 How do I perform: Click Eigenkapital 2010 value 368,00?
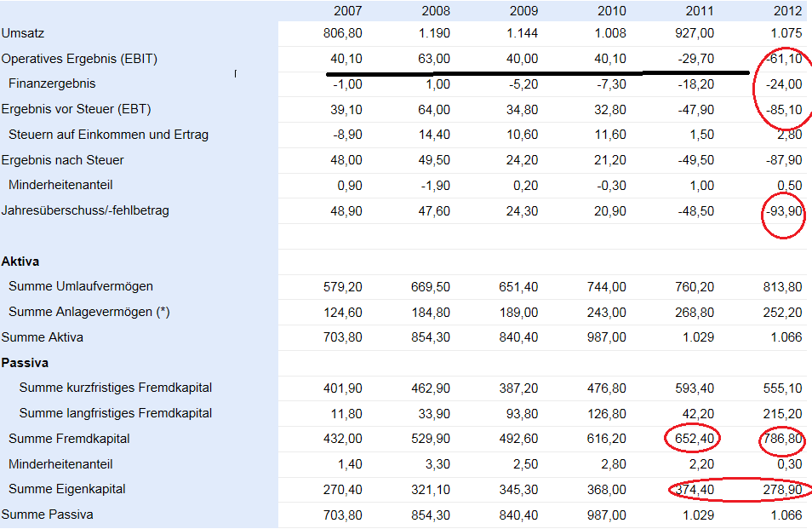[x=606, y=490]
